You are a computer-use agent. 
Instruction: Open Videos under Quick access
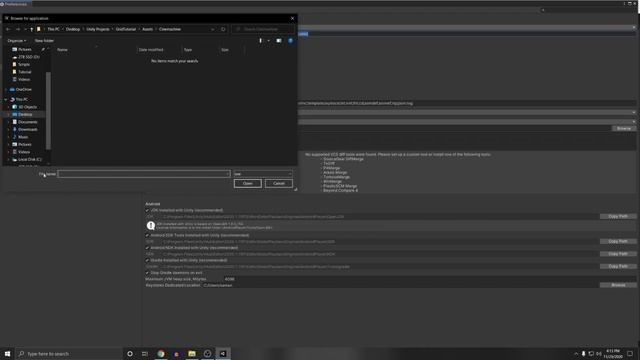tap(24, 79)
